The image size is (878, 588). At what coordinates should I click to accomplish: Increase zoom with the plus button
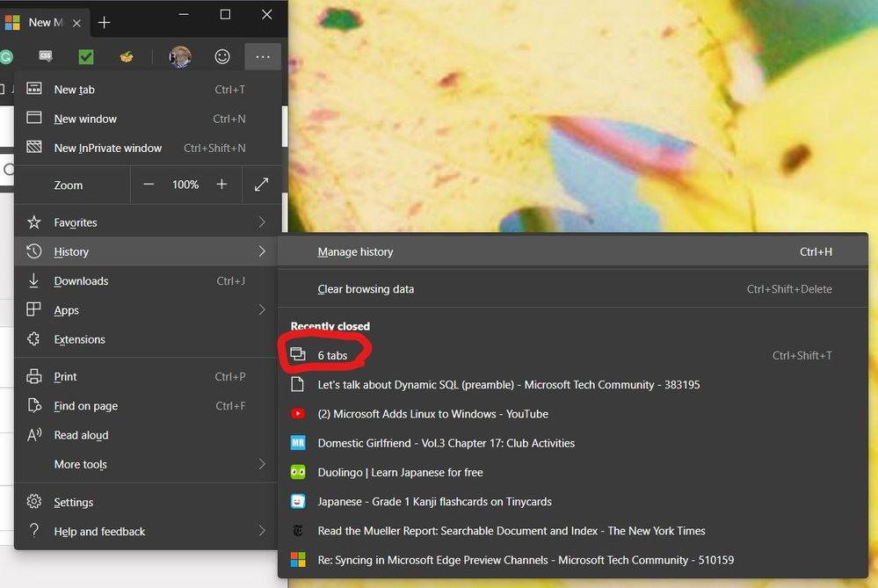(221, 185)
